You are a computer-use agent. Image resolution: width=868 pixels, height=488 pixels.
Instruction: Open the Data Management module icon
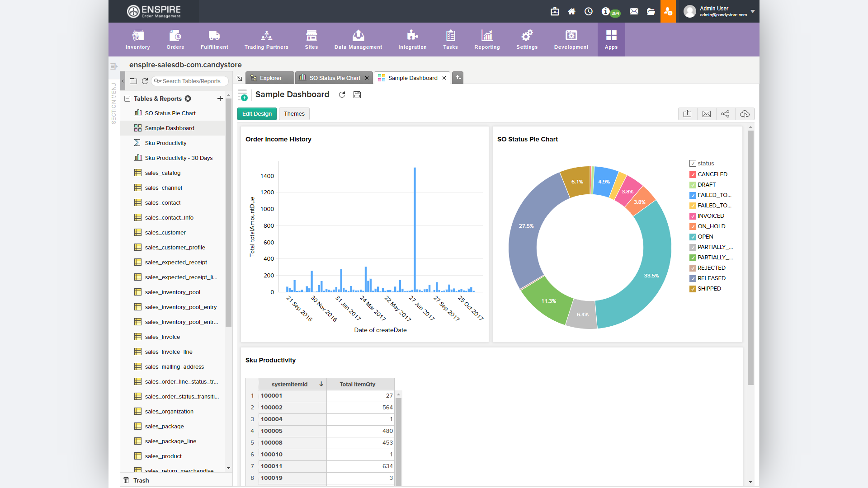(x=358, y=36)
